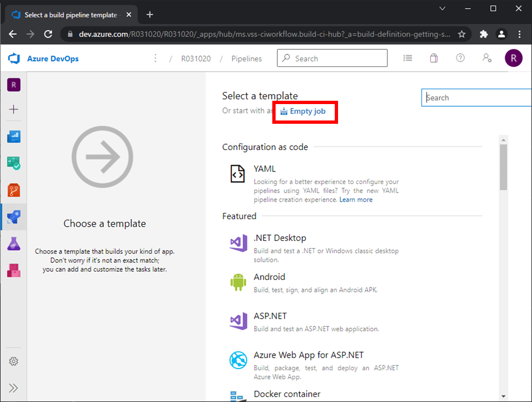
Task: Open the Help question mark icon
Action: (x=460, y=58)
